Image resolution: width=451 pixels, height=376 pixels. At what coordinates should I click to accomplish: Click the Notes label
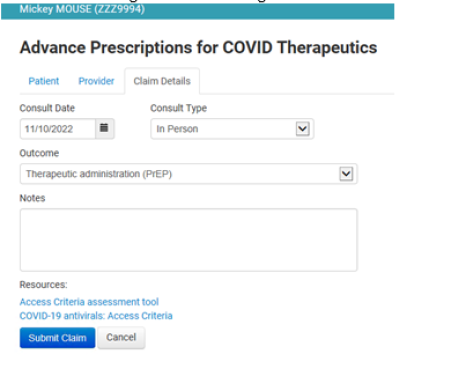[x=32, y=198]
